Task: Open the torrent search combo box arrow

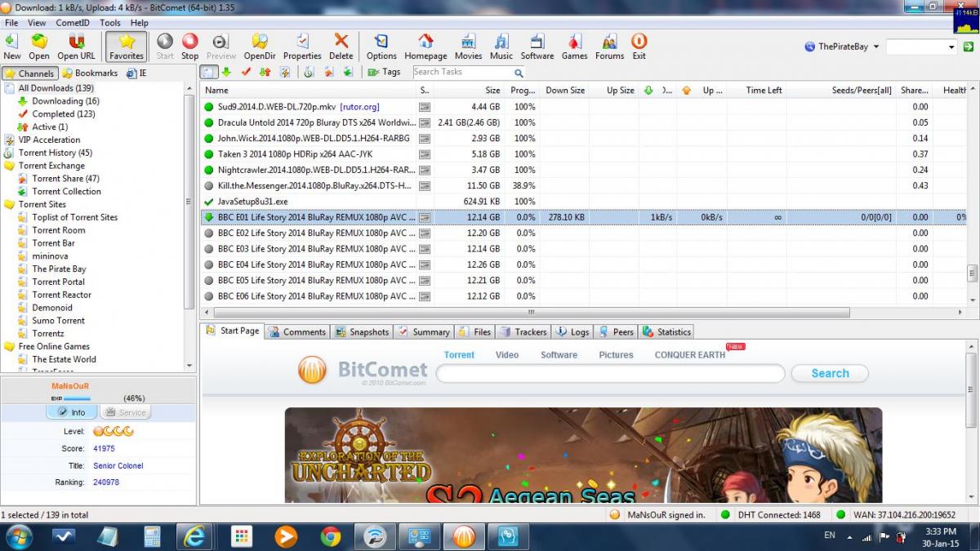Action: pos(951,47)
